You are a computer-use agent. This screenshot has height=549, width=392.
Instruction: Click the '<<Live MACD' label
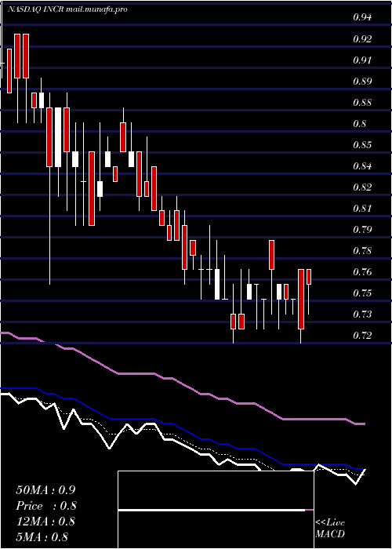tap(330, 529)
